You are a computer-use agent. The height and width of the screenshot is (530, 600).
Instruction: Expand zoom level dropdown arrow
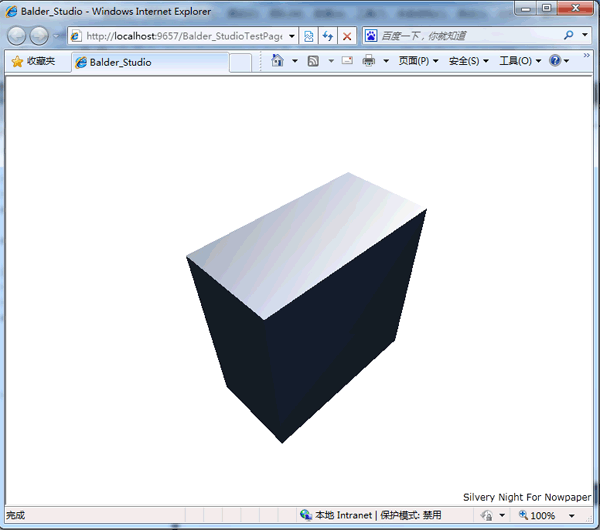click(572, 516)
